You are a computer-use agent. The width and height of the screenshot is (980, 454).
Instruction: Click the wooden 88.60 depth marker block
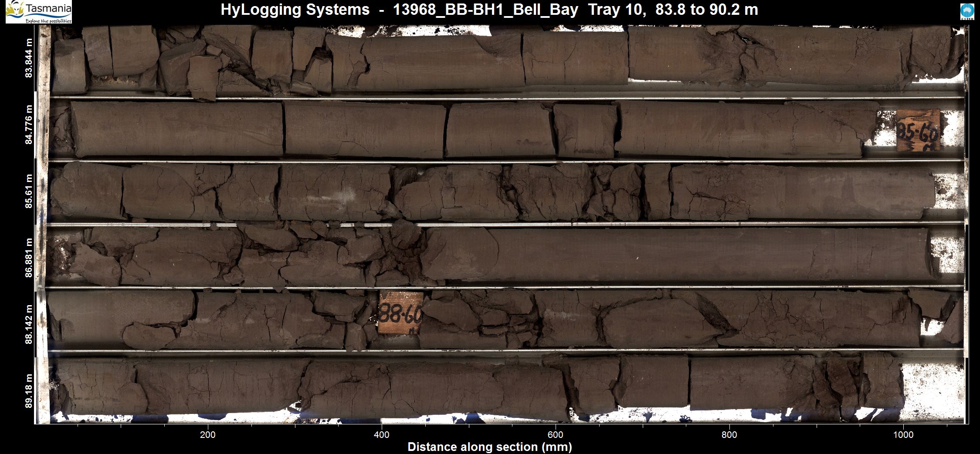(400, 313)
